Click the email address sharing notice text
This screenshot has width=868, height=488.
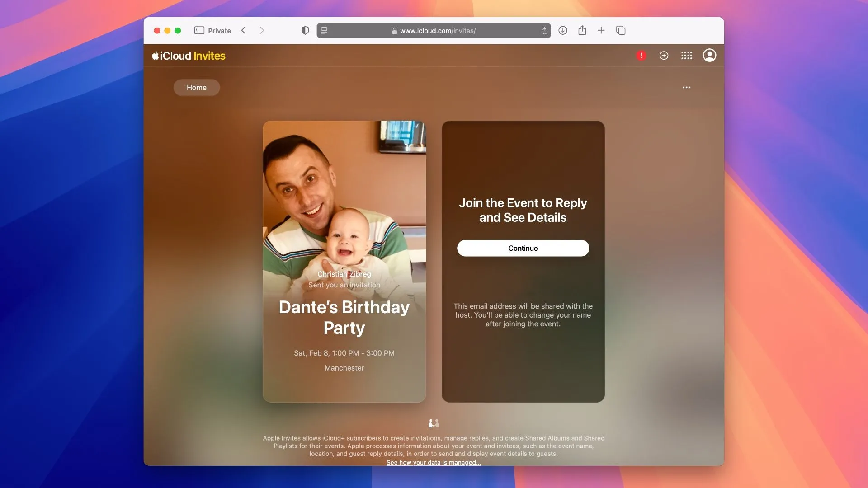click(523, 315)
